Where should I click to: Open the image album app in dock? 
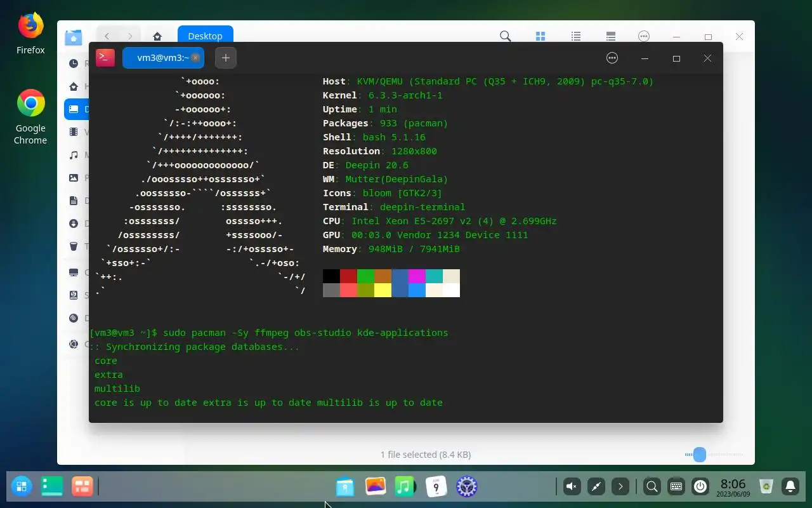tap(376, 486)
